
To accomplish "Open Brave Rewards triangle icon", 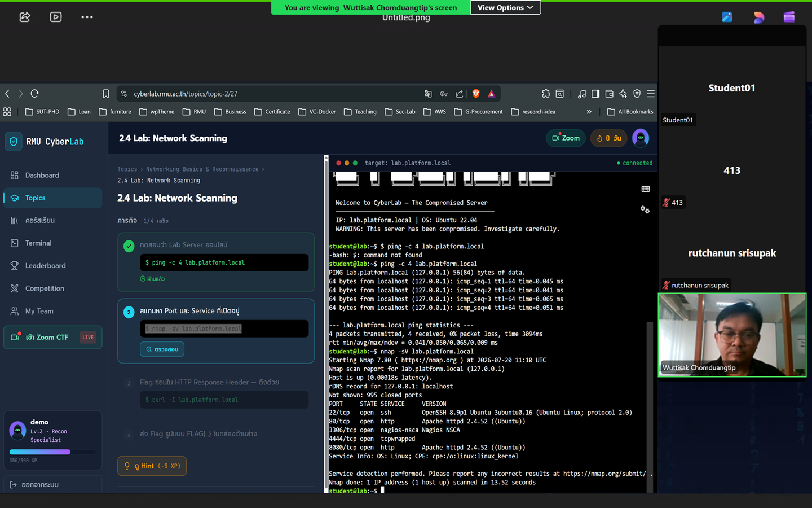I will pos(492,94).
